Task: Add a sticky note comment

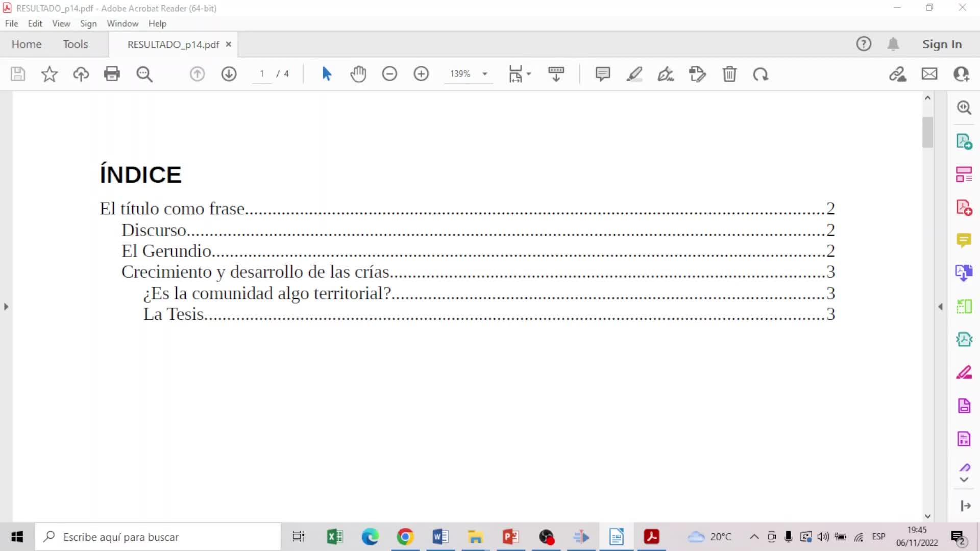Action: (x=603, y=74)
